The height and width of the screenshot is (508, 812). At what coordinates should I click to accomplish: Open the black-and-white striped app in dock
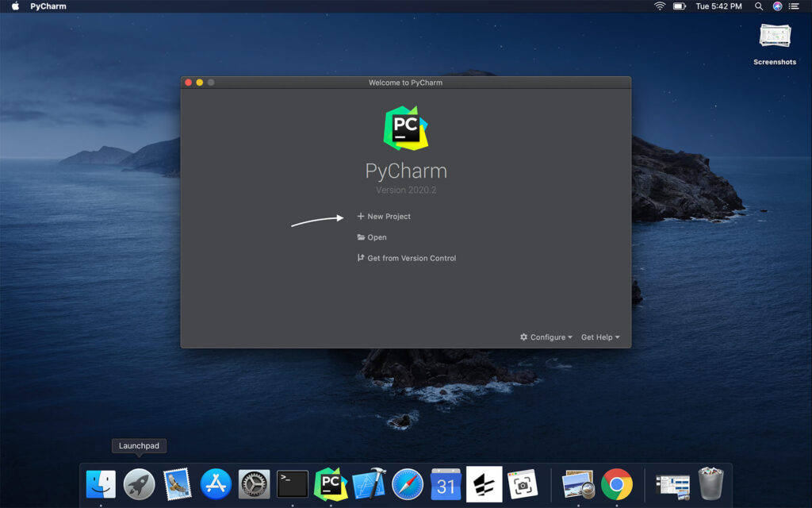click(485, 484)
